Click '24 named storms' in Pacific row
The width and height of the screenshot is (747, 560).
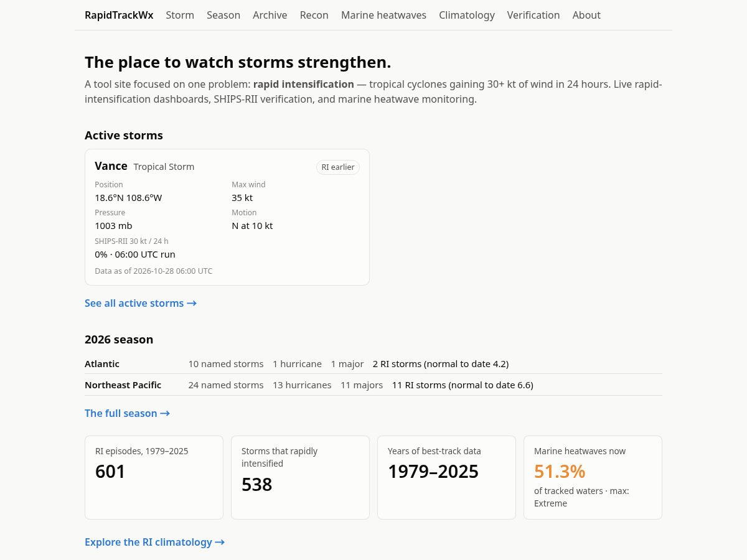226,385
